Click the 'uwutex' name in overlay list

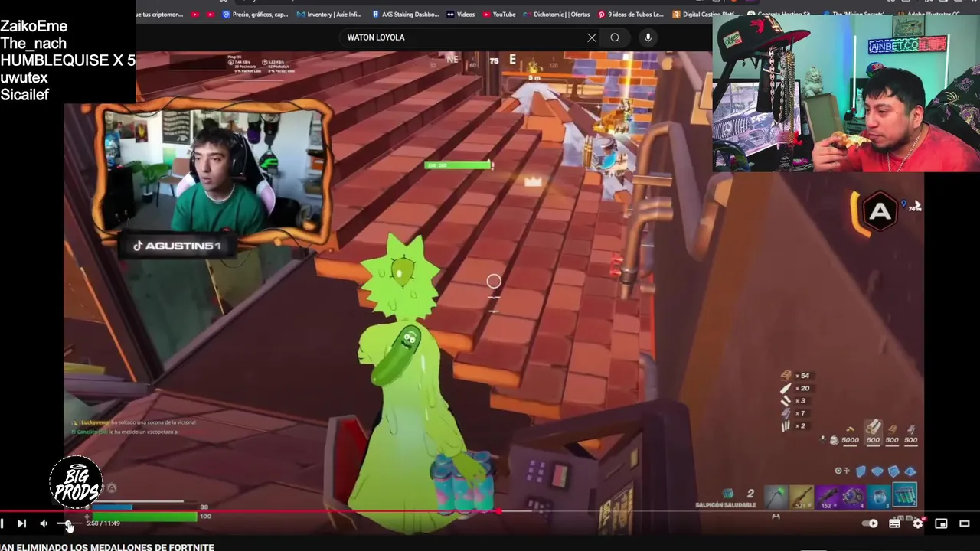tap(24, 77)
